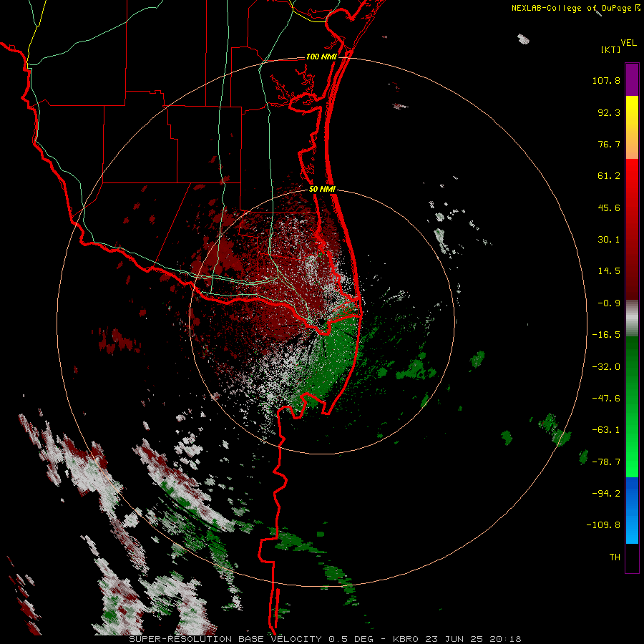Click the 45.6 legend value
The height and width of the screenshot is (644, 644).
pos(609,208)
